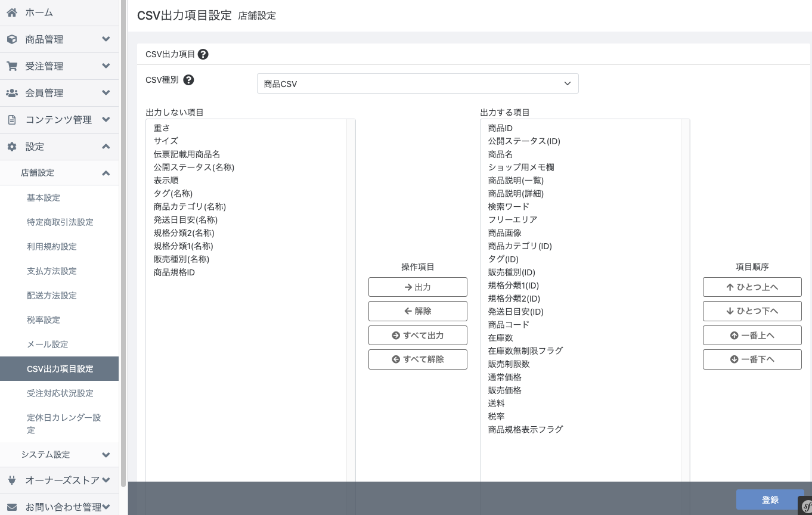Select サイズ in 出力しない項目 list
This screenshot has height=515, width=812.
pyautogui.click(x=246, y=141)
